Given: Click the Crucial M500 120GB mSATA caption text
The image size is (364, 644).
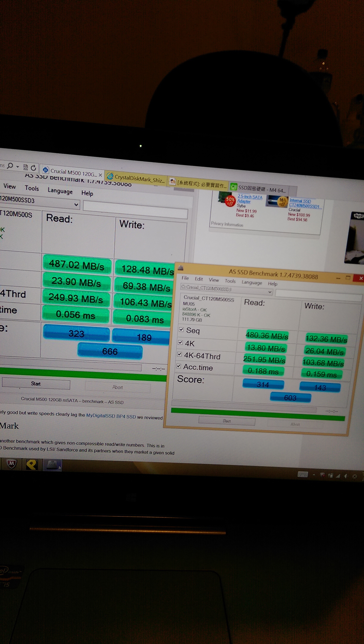Looking at the screenshot, I should point(72,401).
